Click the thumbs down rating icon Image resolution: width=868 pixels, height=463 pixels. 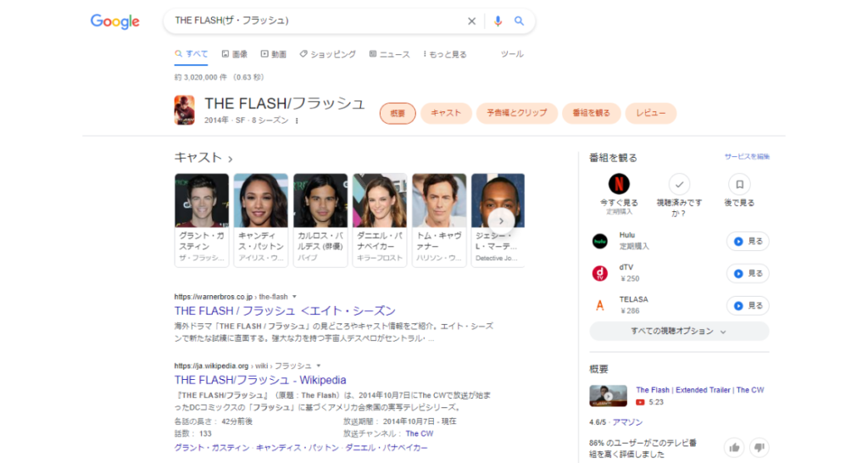coord(759,447)
